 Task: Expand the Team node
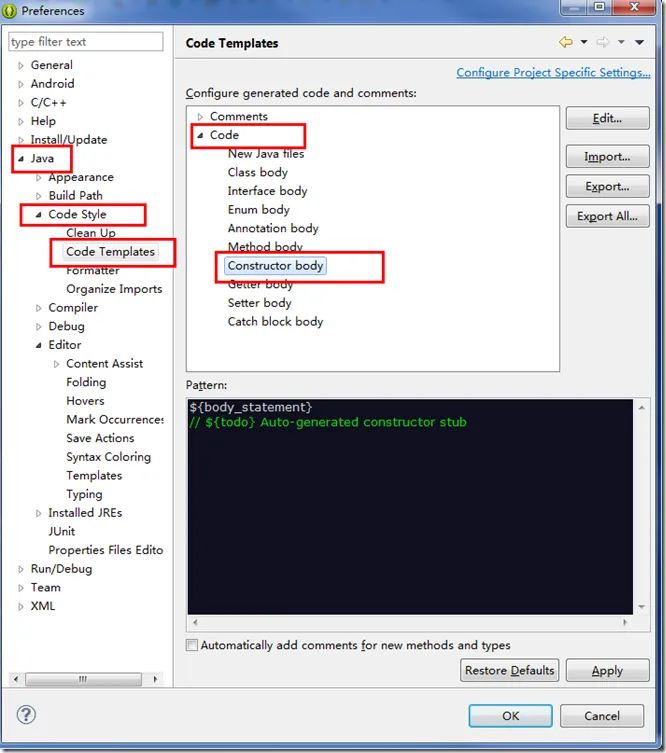(21, 588)
